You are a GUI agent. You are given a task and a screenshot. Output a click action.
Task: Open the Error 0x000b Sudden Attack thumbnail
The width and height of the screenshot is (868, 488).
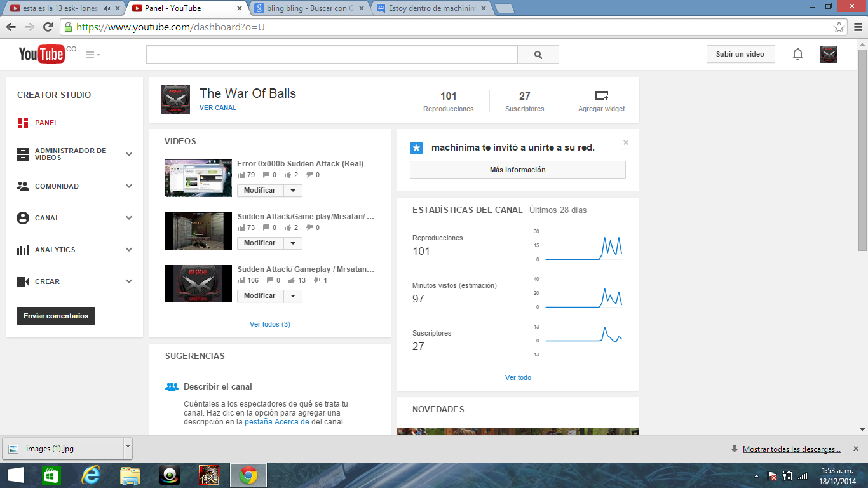click(198, 178)
